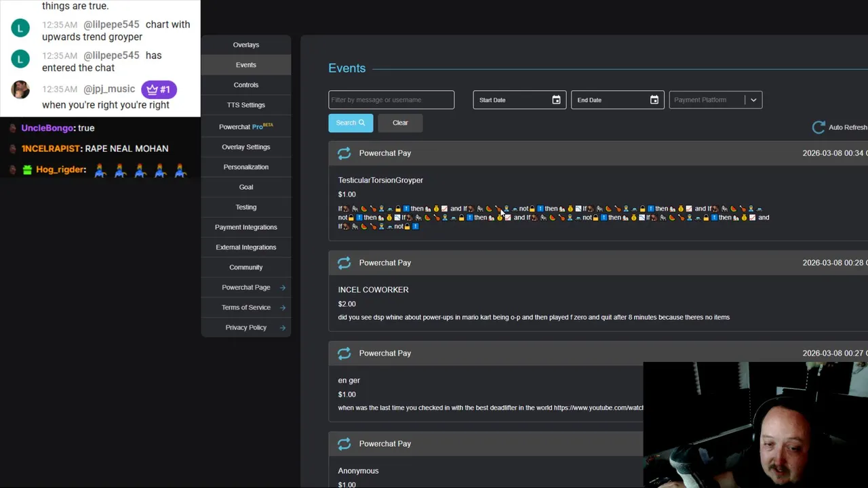Screen dimensions: 868x488
Task: Click the emoji message in the top event
Action: [553, 218]
